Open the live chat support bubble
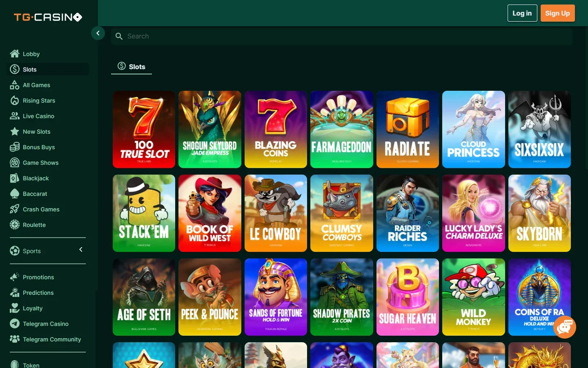The width and height of the screenshot is (588, 368). [x=565, y=327]
